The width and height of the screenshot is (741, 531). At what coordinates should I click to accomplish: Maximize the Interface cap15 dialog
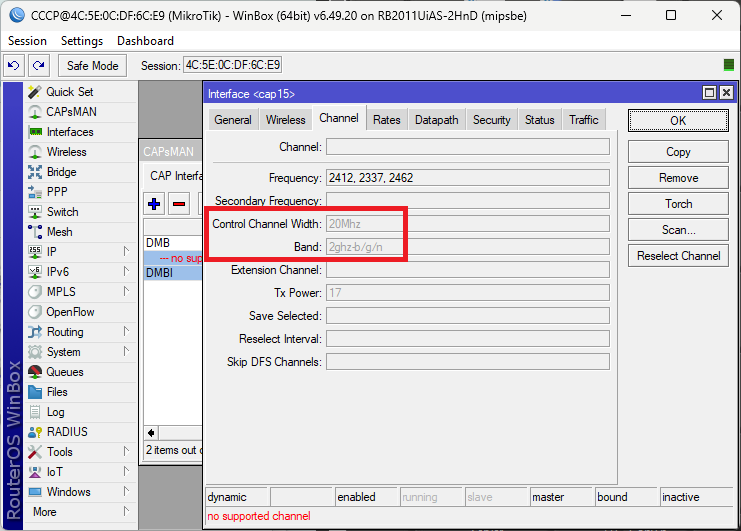point(709,93)
